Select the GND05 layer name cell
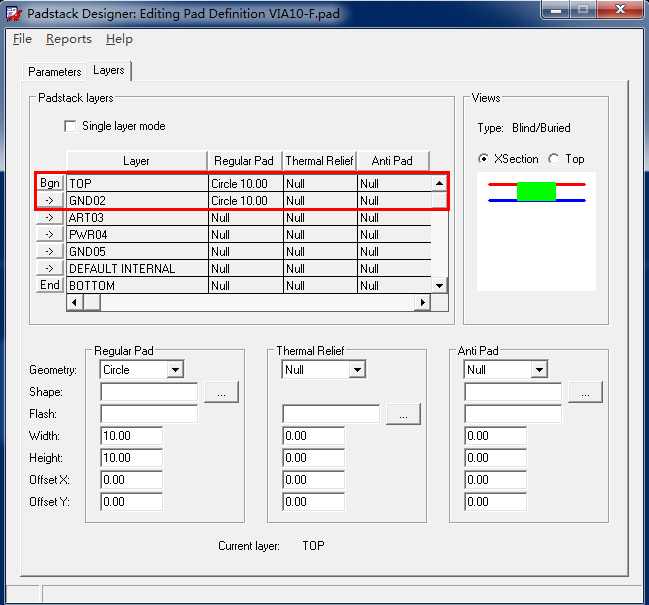649x605 pixels. click(137, 252)
